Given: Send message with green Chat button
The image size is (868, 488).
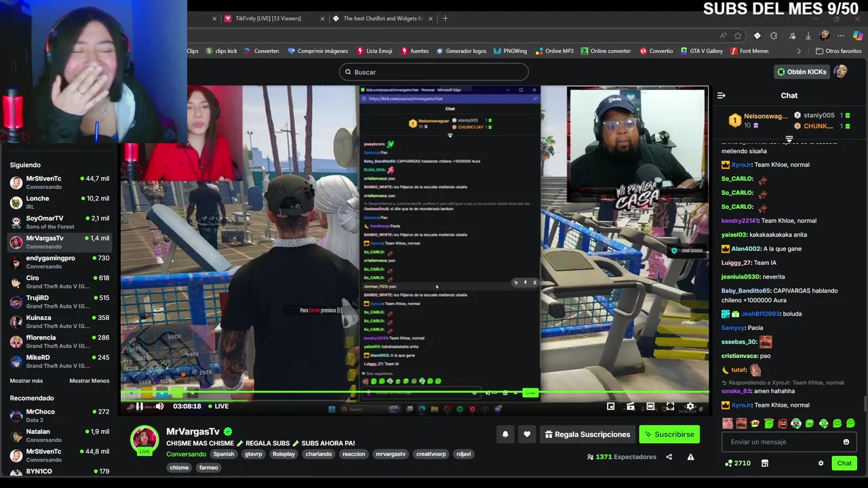Looking at the screenshot, I should coord(844,464).
